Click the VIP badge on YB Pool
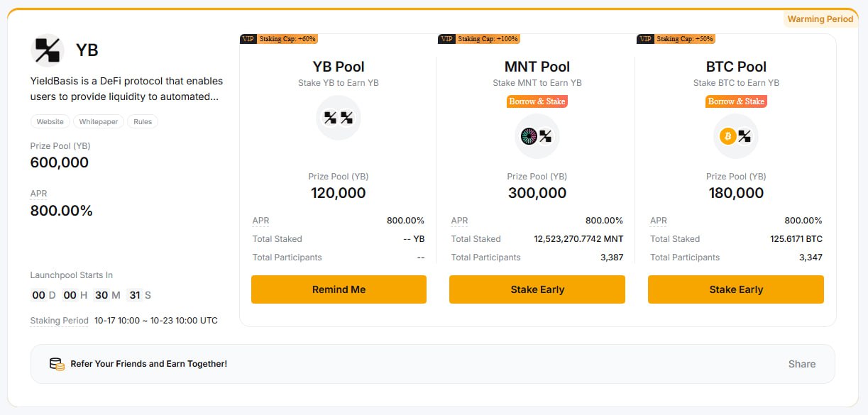Screen dimensions: 868x415 click(x=248, y=39)
